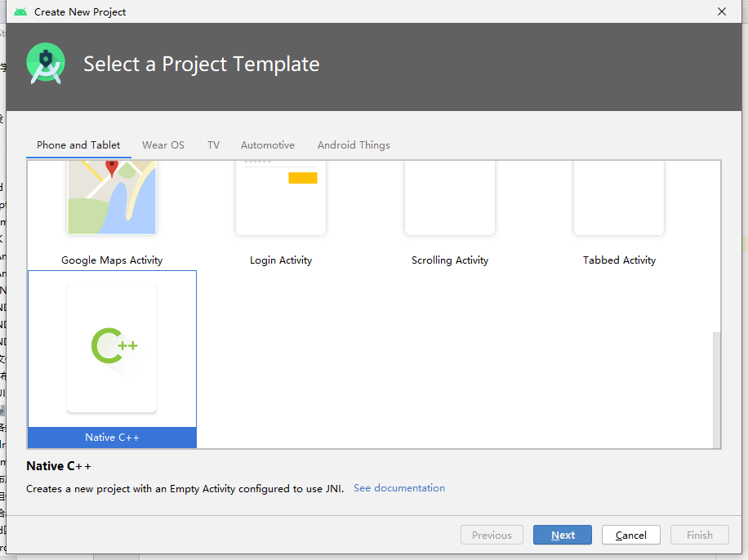Open the See documentation link
748x560 pixels.
tap(399, 488)
